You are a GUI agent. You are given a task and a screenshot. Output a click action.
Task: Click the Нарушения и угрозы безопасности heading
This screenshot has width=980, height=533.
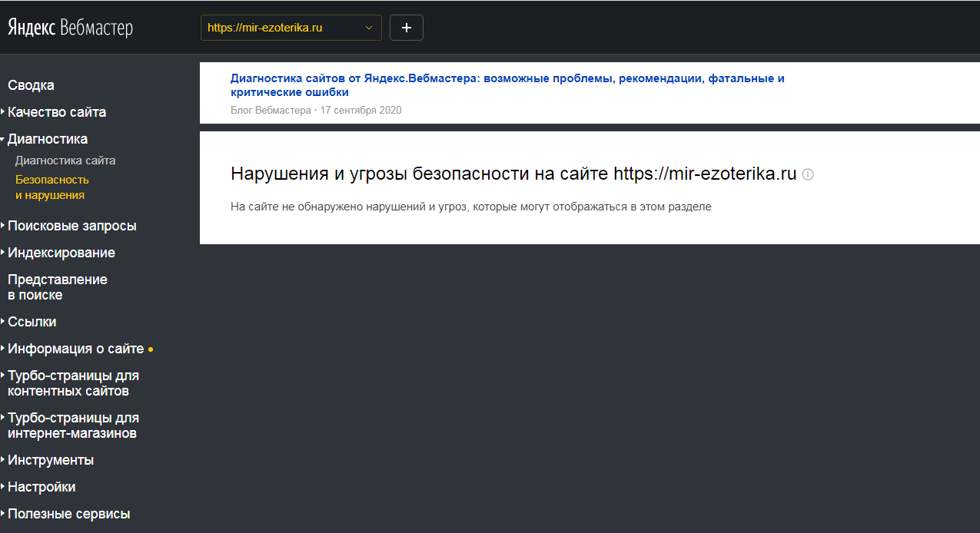click(x=513, y=174)
